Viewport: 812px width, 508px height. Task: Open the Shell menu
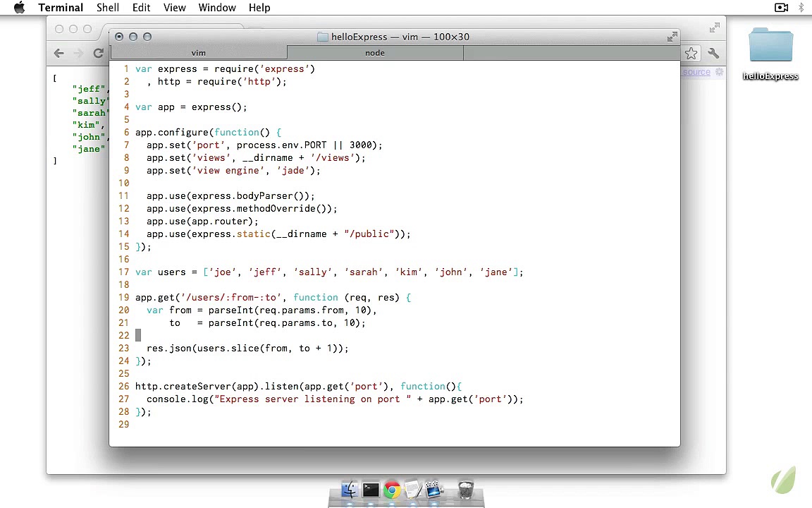(x=108, y=7)
